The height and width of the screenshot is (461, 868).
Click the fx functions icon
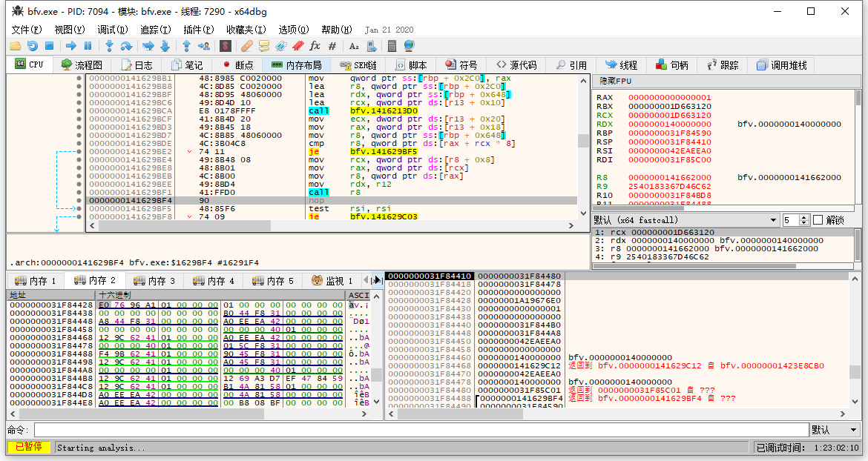pyautogui.click(x=315, y=46)
